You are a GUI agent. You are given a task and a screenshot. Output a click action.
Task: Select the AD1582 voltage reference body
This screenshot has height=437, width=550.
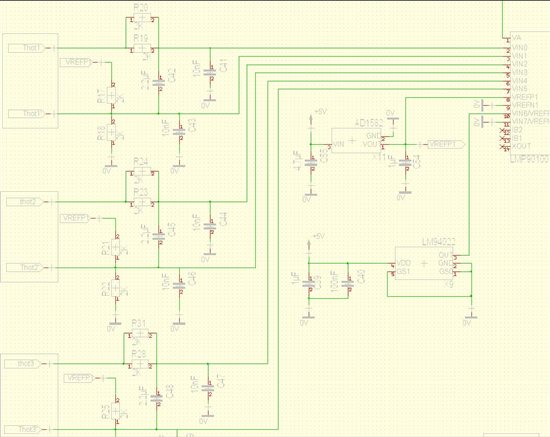[356, 141]
